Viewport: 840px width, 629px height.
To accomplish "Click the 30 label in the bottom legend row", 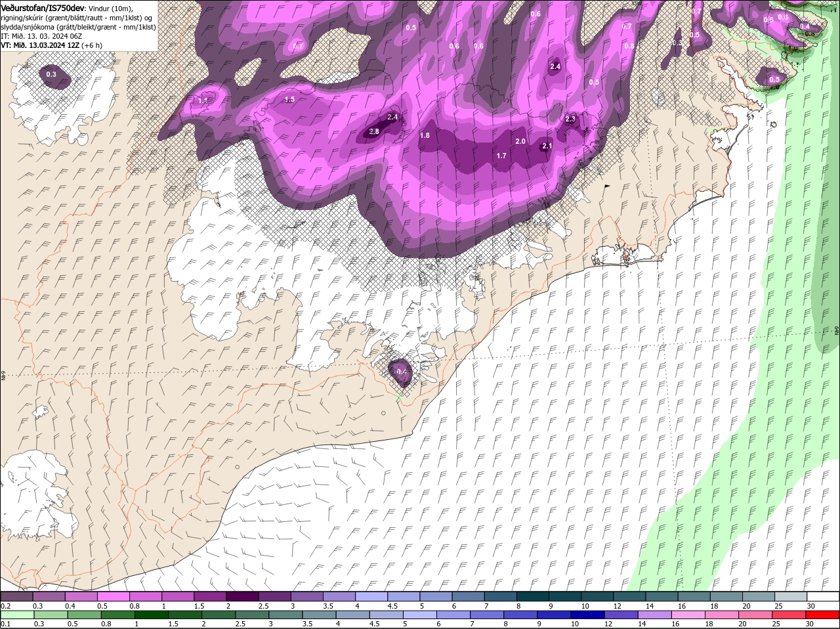I will pos(811,624).
